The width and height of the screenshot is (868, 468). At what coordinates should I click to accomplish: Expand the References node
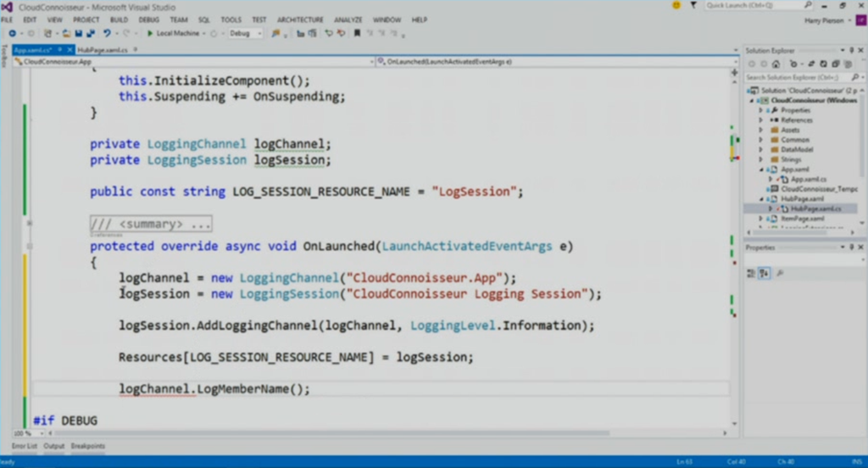tap(760, 120)
